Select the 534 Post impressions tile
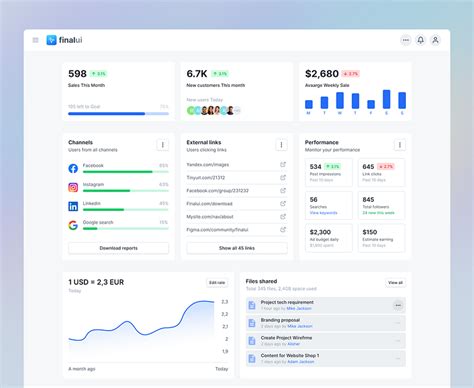Viewport: 474px width, 388px height. click(329, 173)
